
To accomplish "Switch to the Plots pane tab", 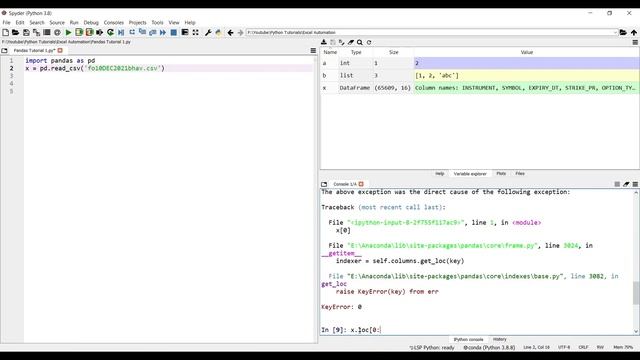I will point(501,173).
